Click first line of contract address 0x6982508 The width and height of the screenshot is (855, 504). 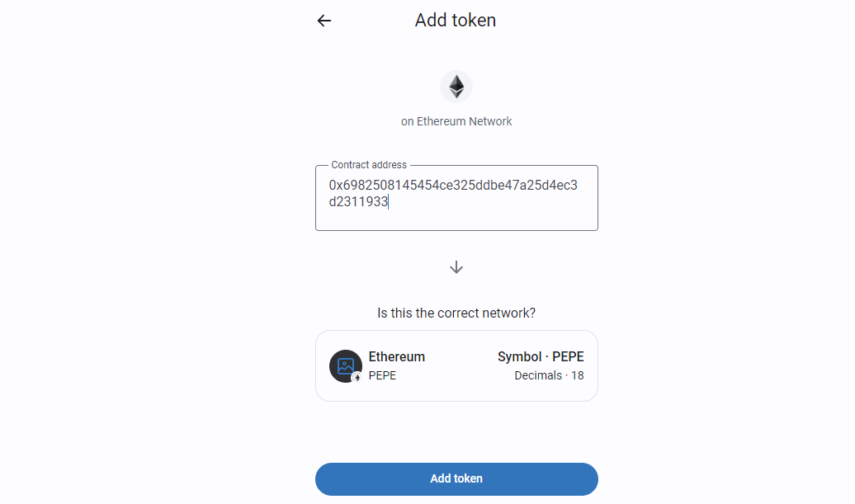[x=452, y=186]
